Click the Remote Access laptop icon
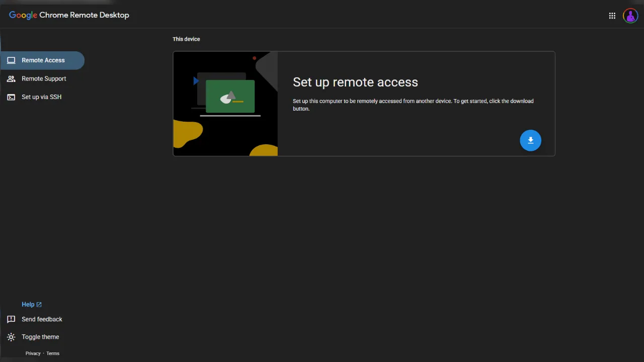Viewport: 644px width, 362px height. pos(11,60)
